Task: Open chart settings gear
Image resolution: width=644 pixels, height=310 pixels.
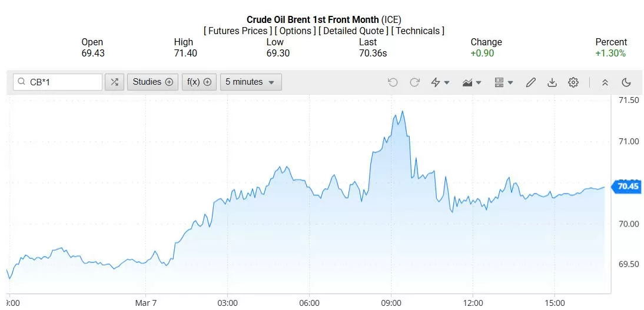Action: pyautogui.click(x=573, y=82)
